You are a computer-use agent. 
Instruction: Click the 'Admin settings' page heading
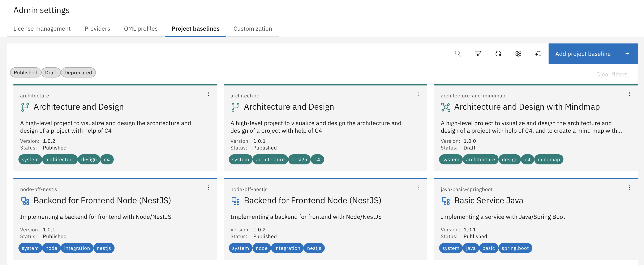(x=42, y=10)
